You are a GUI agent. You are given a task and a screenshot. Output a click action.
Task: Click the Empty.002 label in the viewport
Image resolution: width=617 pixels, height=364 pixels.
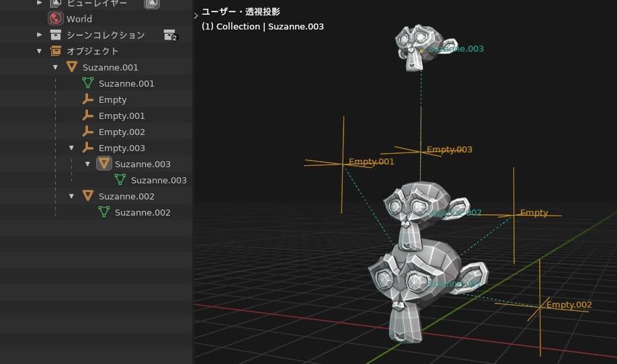[x=569, y=305]
